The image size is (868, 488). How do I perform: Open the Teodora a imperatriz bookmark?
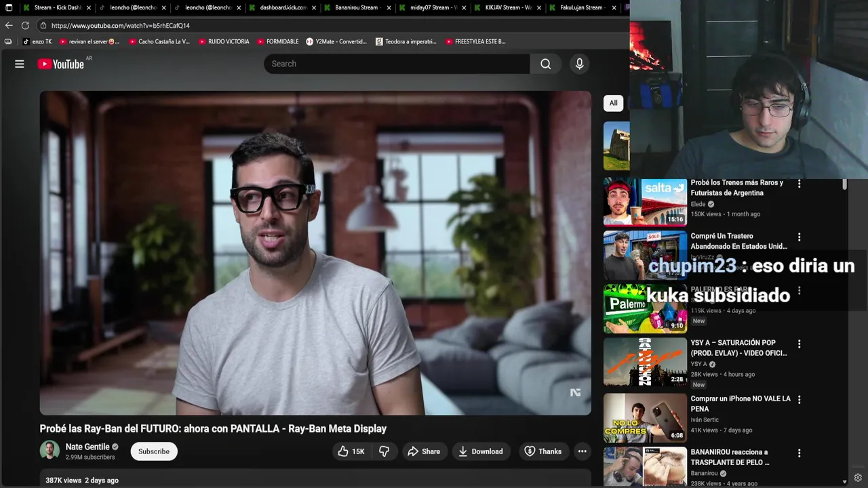coord(406,41)
